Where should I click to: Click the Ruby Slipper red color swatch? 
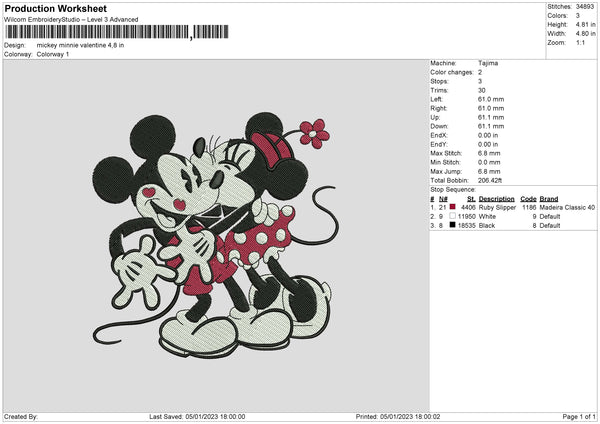point(453,207)
